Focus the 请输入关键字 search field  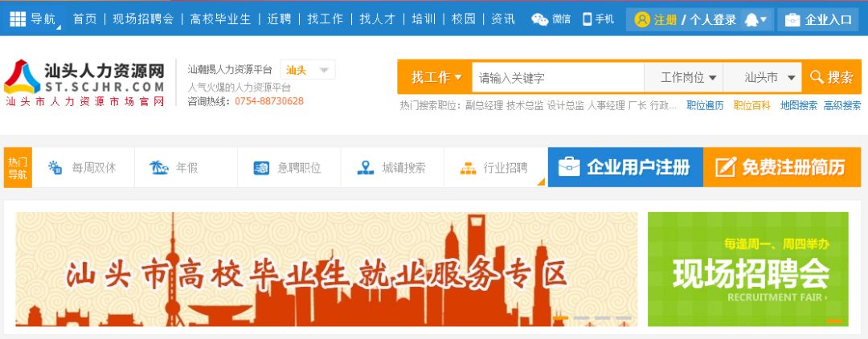(558, 77)
